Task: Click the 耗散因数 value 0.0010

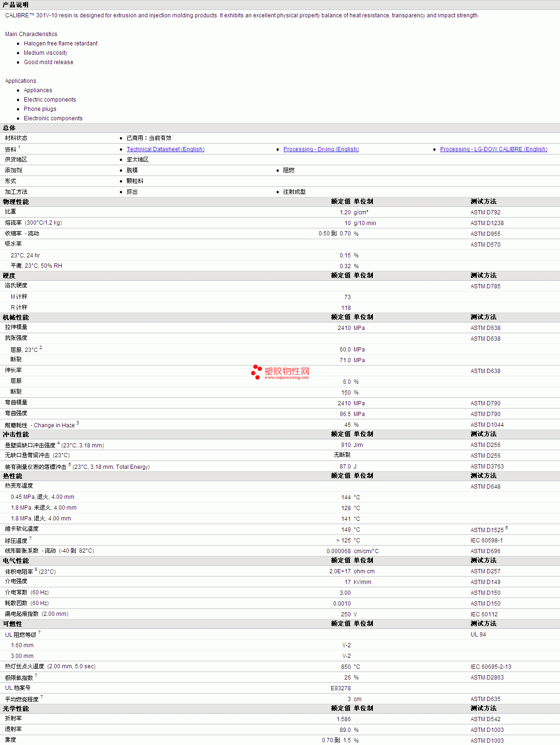Action: 342,604
